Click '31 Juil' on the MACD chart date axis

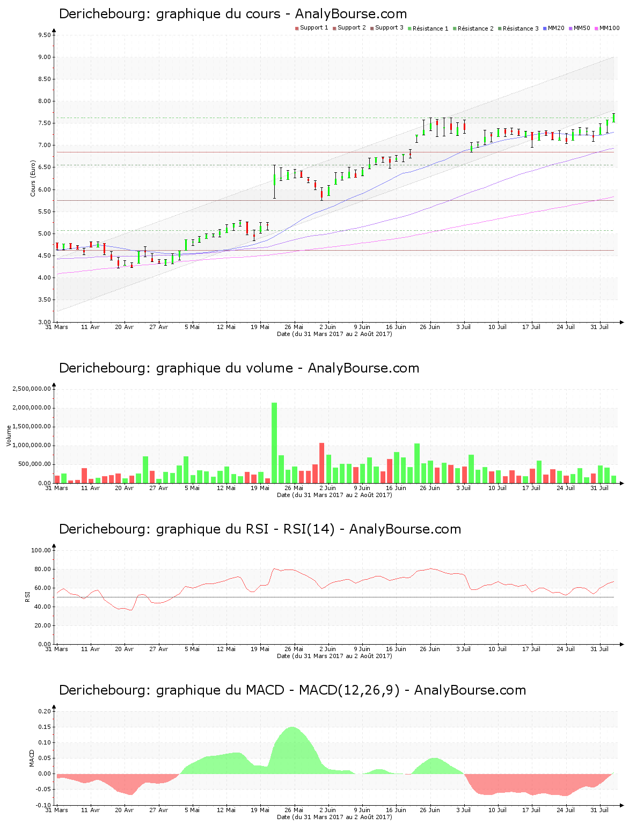point(599,810)
